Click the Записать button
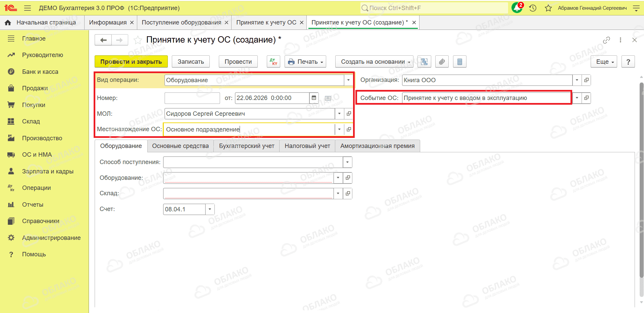The width and height of the screenshot is (644, 313). coord(191,62)
